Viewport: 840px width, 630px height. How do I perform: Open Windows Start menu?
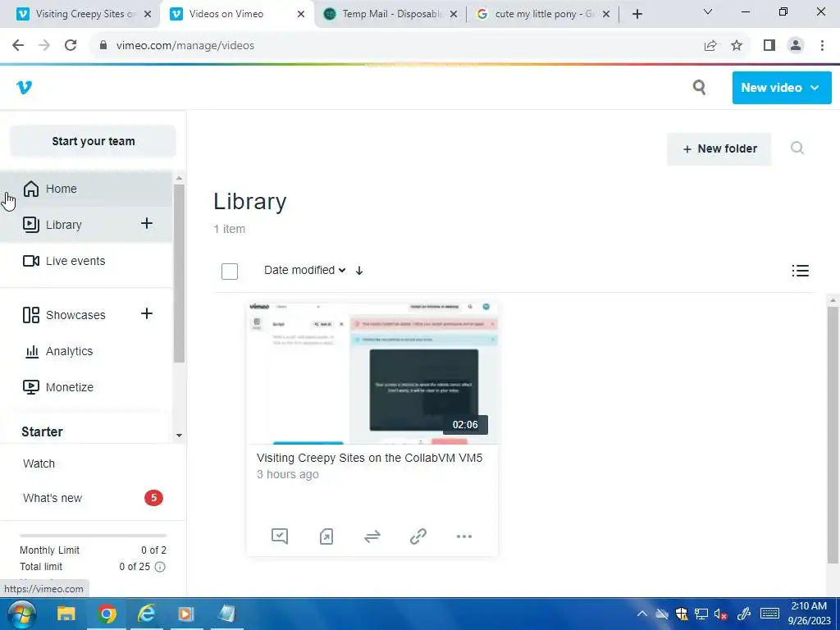tap(21, 614)
